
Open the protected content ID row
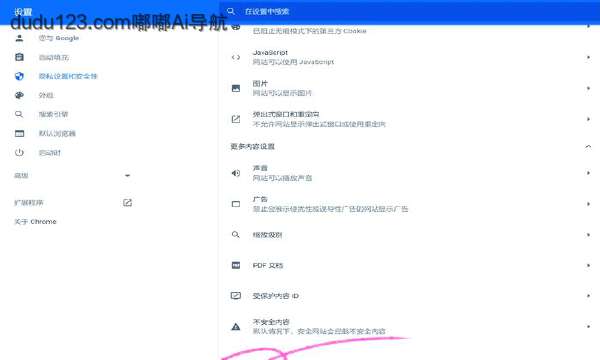[x=409, y=296]
